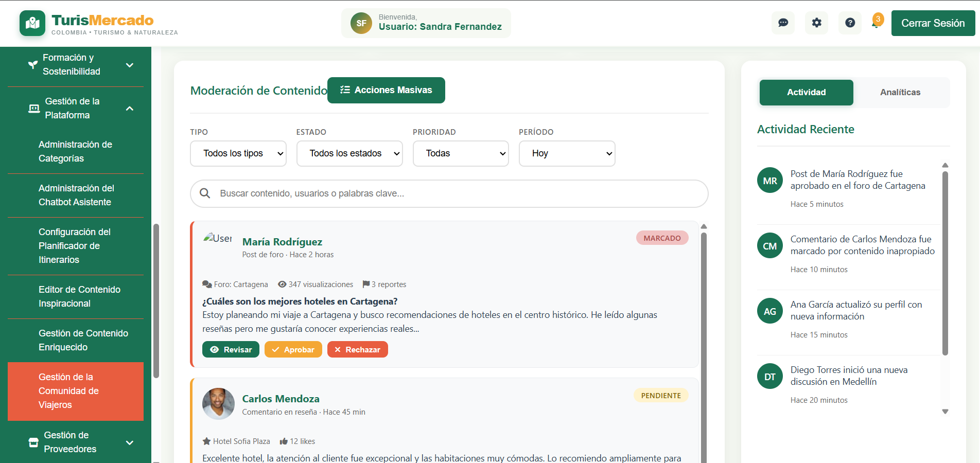This screenshot has width=980, height=463.
Task: Select Administración de Categorías in the sidebar
Action: point(75,151)
